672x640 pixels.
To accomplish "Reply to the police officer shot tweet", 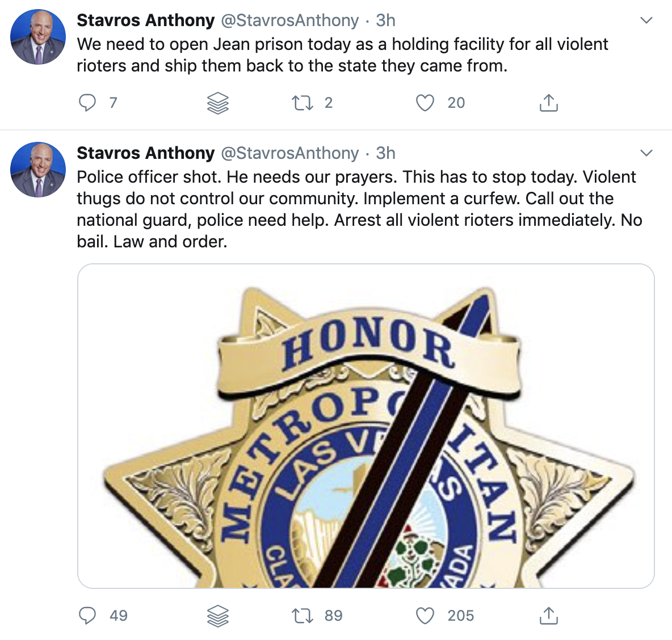I will [87, 616].
